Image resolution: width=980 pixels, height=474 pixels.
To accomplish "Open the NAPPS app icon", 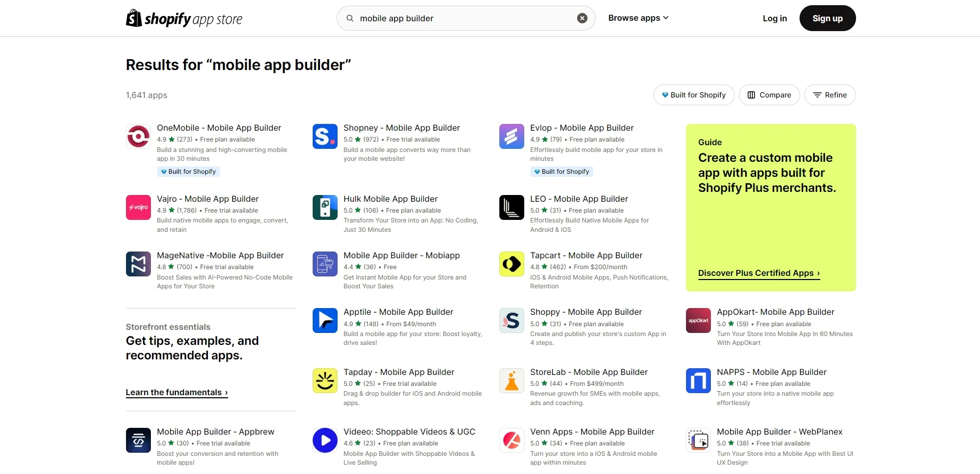I will (698, 381).
